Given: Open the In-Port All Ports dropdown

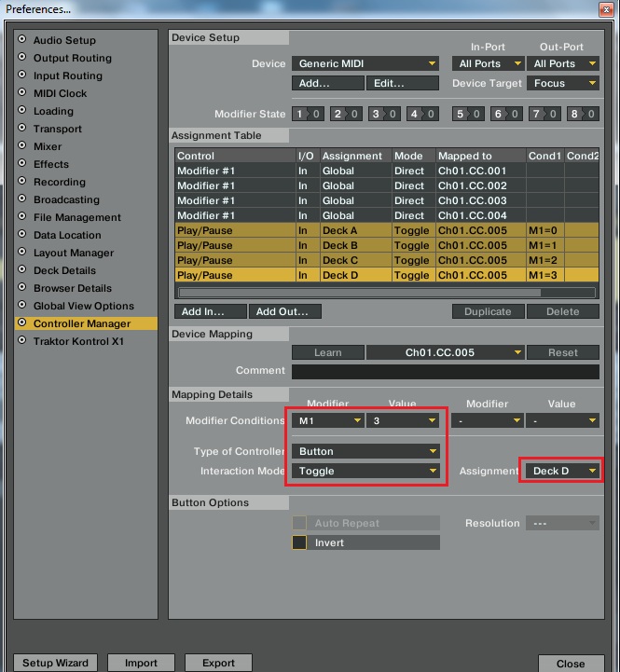Looking at the screenshot, I should 488,63.
